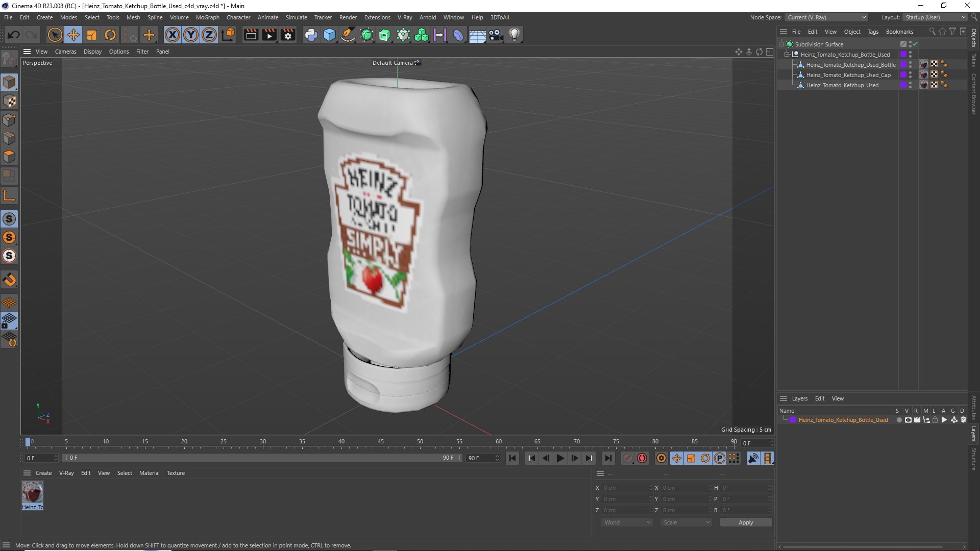Image resolution: width=980 pixels, height=551 pixels.
Task: Open the Node Space dropdown
Action: click(826, 17)
